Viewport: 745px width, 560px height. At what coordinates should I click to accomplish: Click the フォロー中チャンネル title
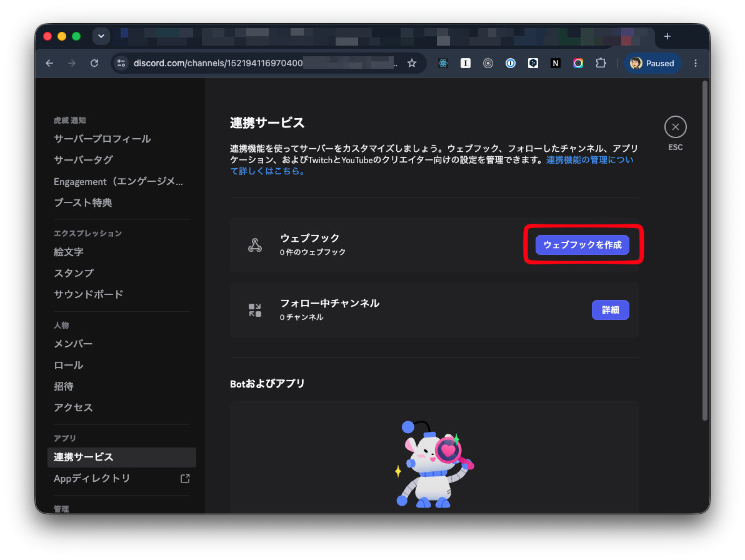330,303
